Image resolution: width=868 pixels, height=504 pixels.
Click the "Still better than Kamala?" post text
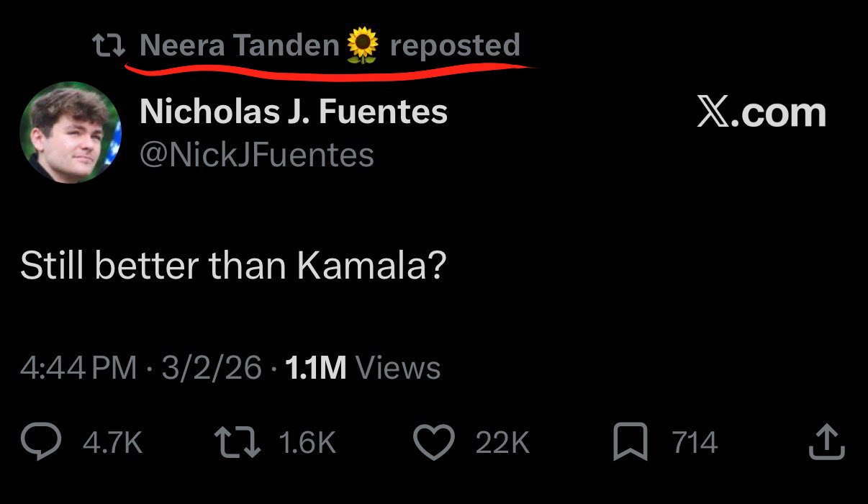(x=233, y=266)
